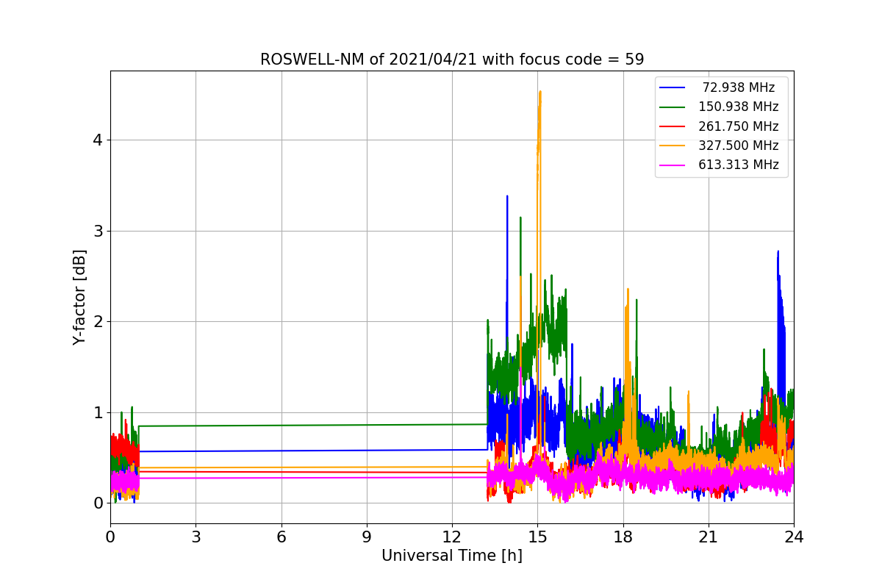
Task: Click the red line swatch in legend
Action: pyautogui.click(x=673, y=126)
